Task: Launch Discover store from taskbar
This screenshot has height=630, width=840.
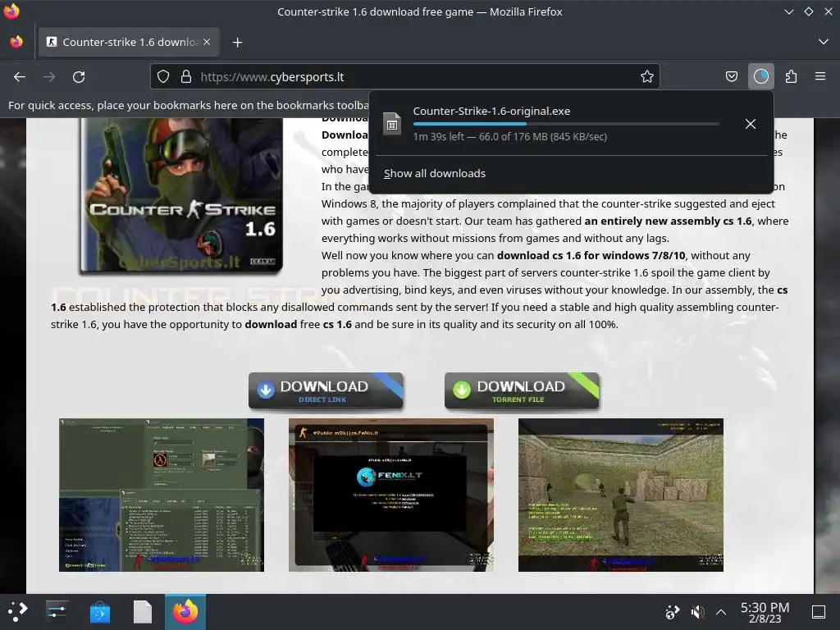Action: pos(99,612)
